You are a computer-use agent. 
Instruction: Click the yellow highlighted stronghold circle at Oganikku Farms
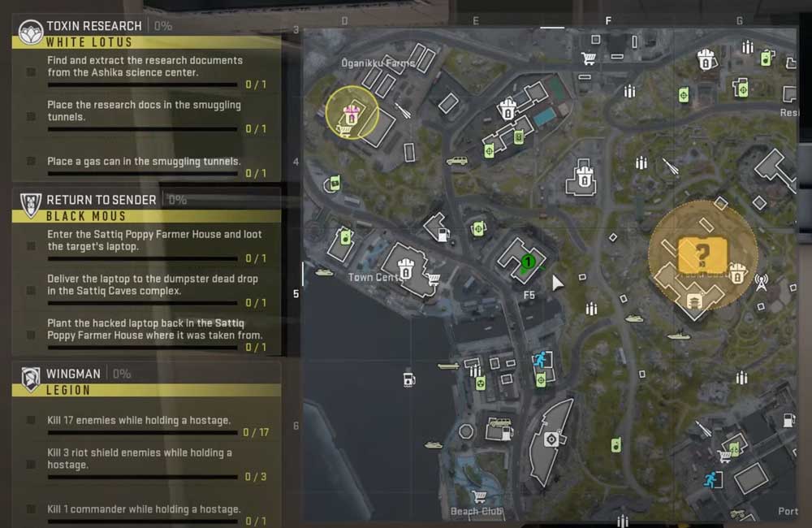click(352, 112)
